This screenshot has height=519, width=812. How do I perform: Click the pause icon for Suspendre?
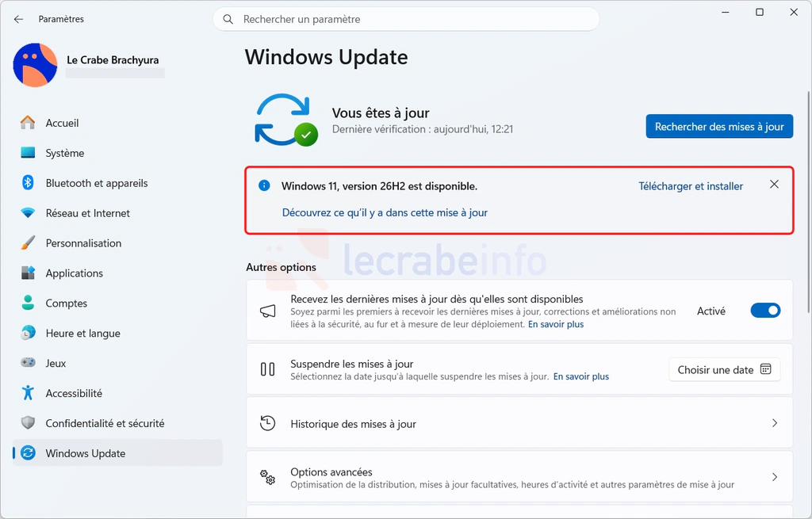click(x=268, y=369)
